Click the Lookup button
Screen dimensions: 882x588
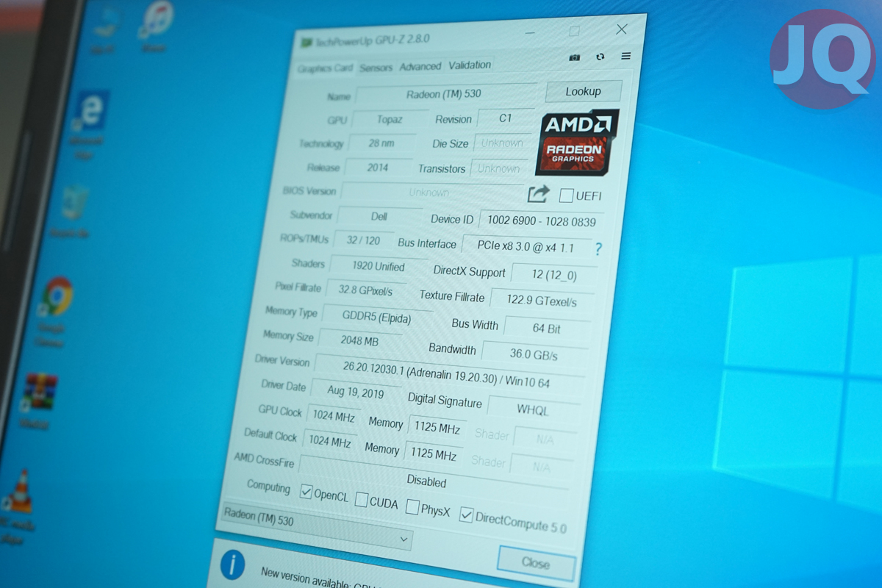click(x=584, y=91)
